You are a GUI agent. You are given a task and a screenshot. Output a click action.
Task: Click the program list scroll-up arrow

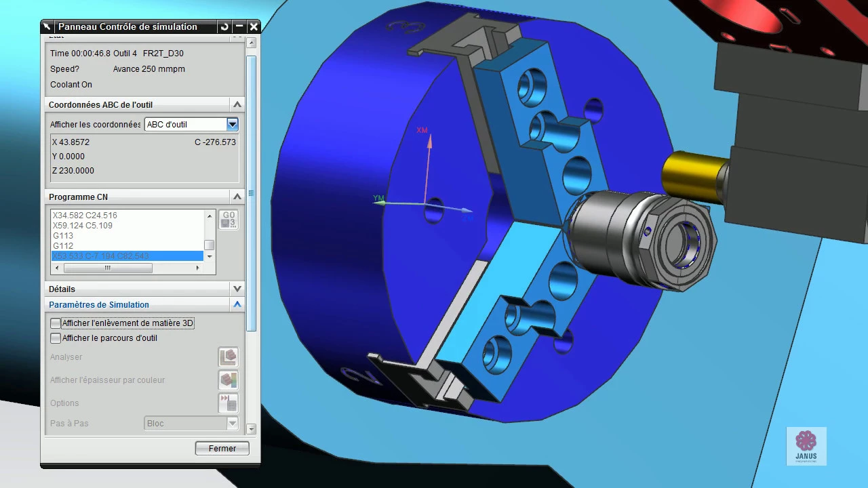pos(210,215)
